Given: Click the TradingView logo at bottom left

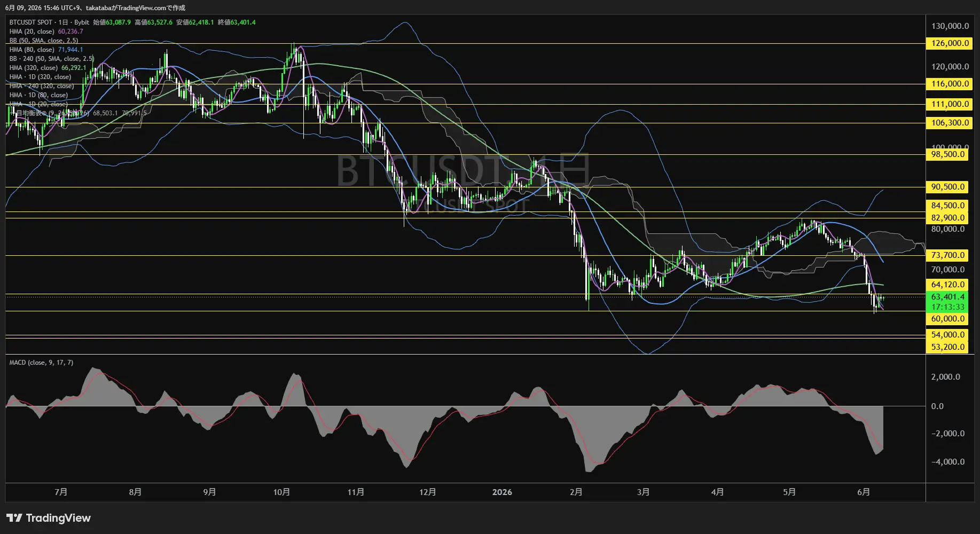Looking at the screenshot, I should pos(49,518).
